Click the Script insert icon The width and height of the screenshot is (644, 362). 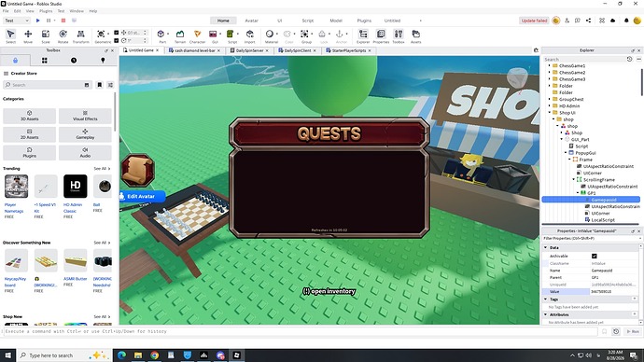click(x=231, y=35)
